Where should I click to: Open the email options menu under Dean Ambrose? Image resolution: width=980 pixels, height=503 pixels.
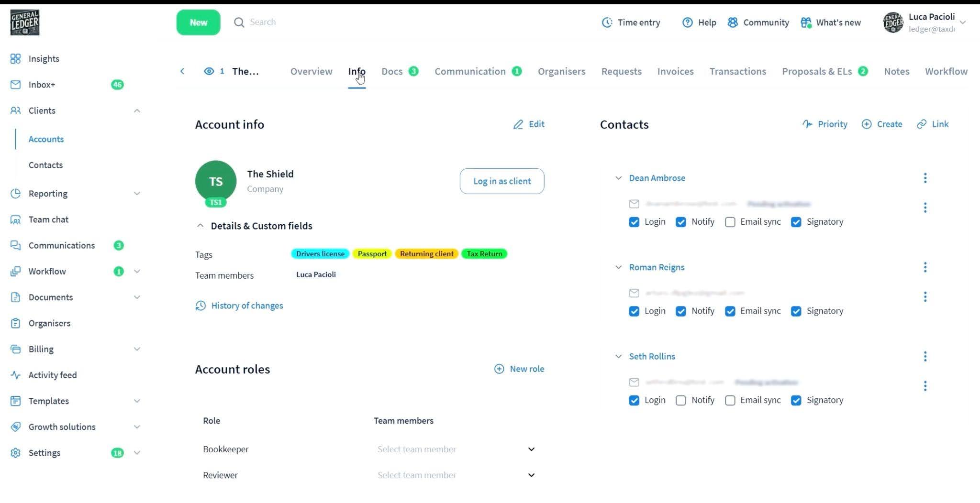[x=925, y=208]
